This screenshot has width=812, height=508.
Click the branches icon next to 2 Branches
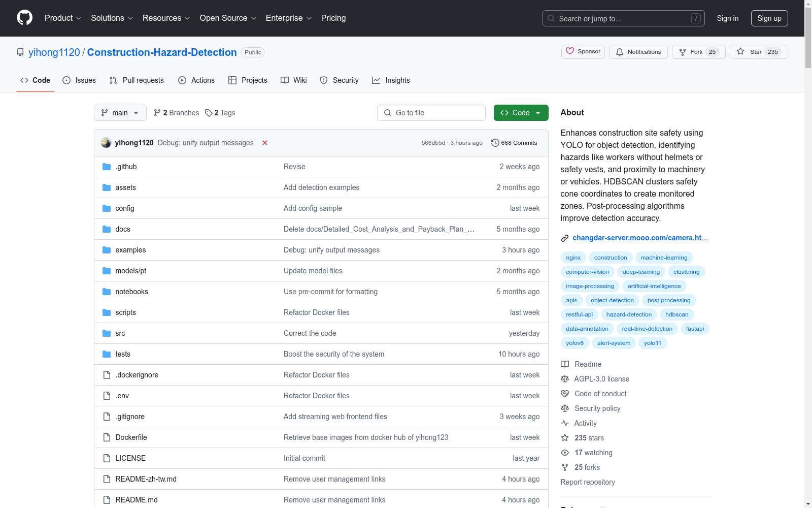point(157,113)
